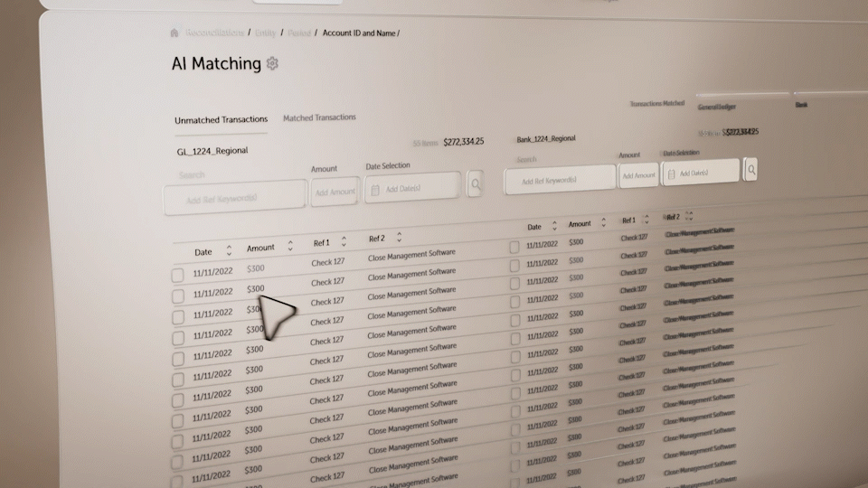Click calendar icon in Bank date field
The height and width of the screenshot is (488, 868).
point(672,174)
